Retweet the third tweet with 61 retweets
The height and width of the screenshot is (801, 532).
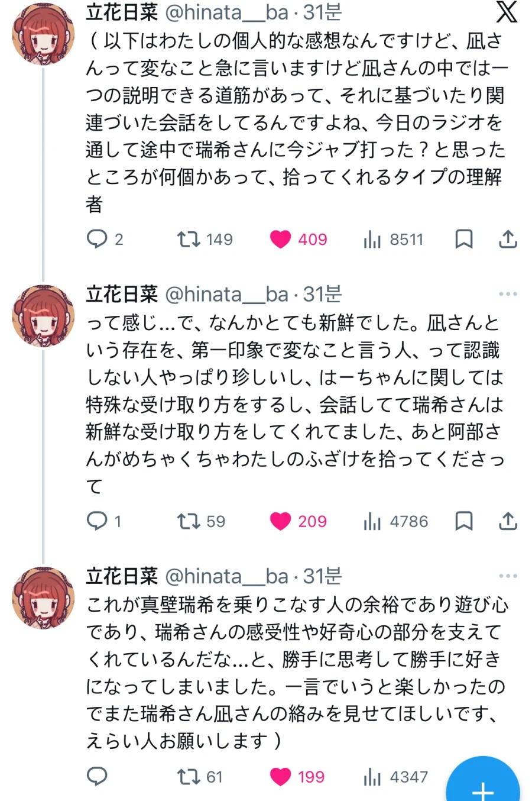pyautogui.click(x=189, y=776)
